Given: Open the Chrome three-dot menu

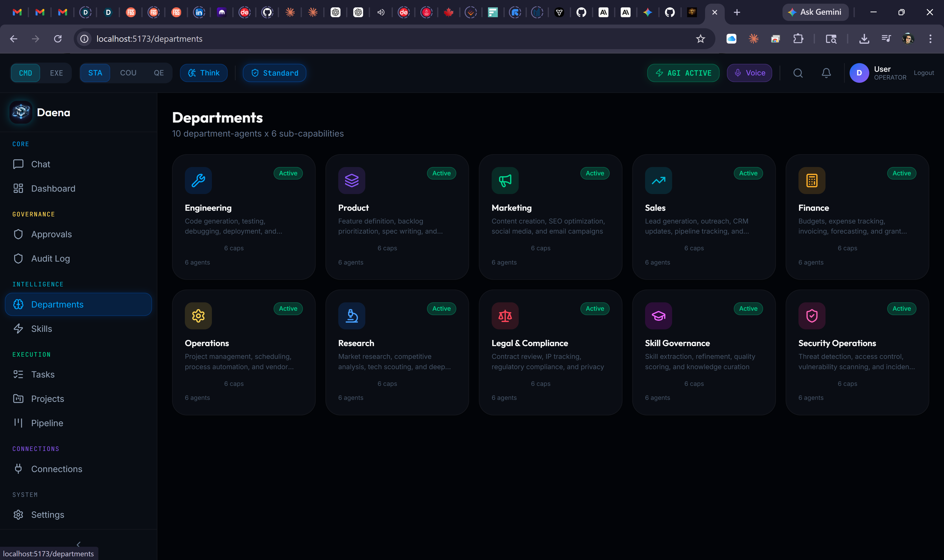Looking at the screenshot, I should pos(930,39).
